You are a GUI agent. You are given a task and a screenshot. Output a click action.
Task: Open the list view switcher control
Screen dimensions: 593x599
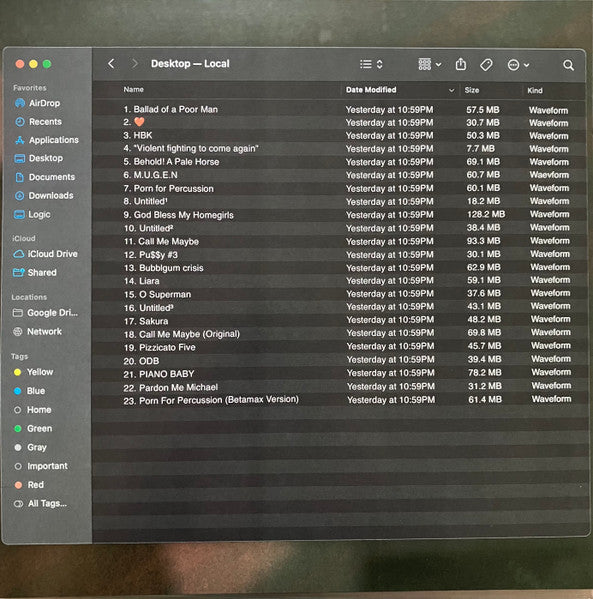pos(371,64)
